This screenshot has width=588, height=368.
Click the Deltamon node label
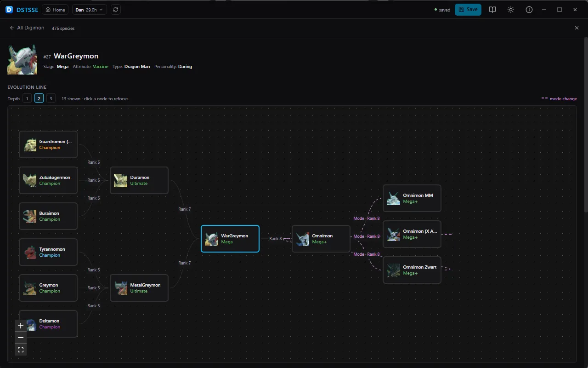tap(49, 321)
